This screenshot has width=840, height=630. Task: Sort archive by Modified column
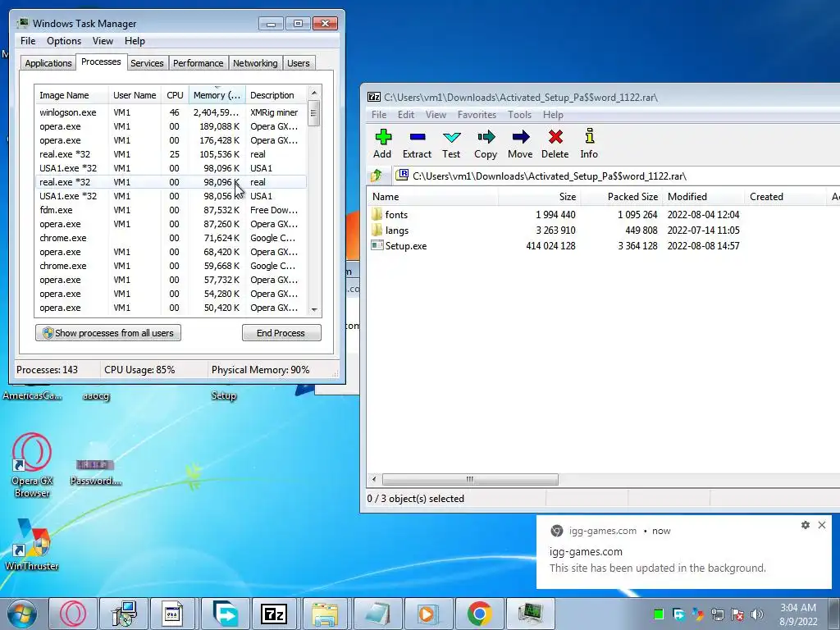[703, 197]
